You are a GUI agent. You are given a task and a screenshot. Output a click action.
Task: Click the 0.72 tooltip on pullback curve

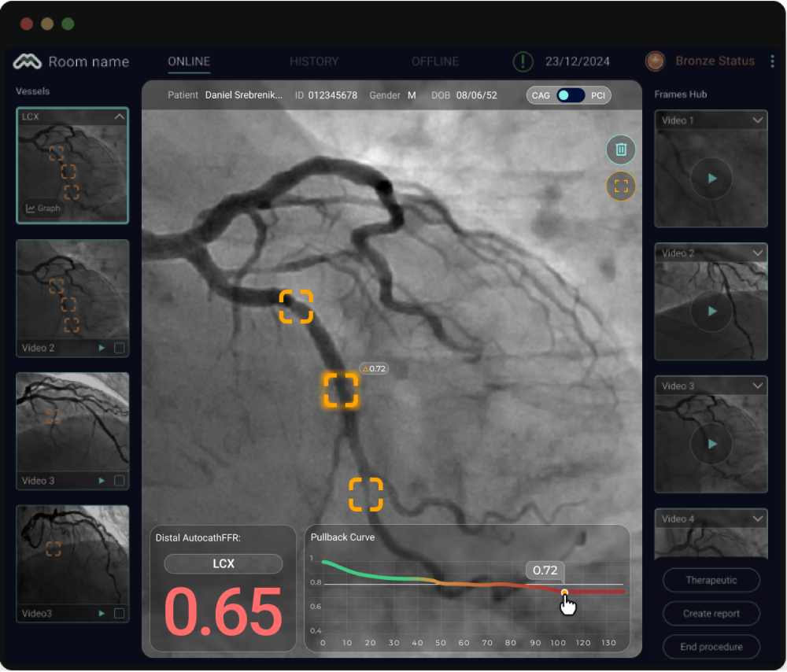coord(545,570)
